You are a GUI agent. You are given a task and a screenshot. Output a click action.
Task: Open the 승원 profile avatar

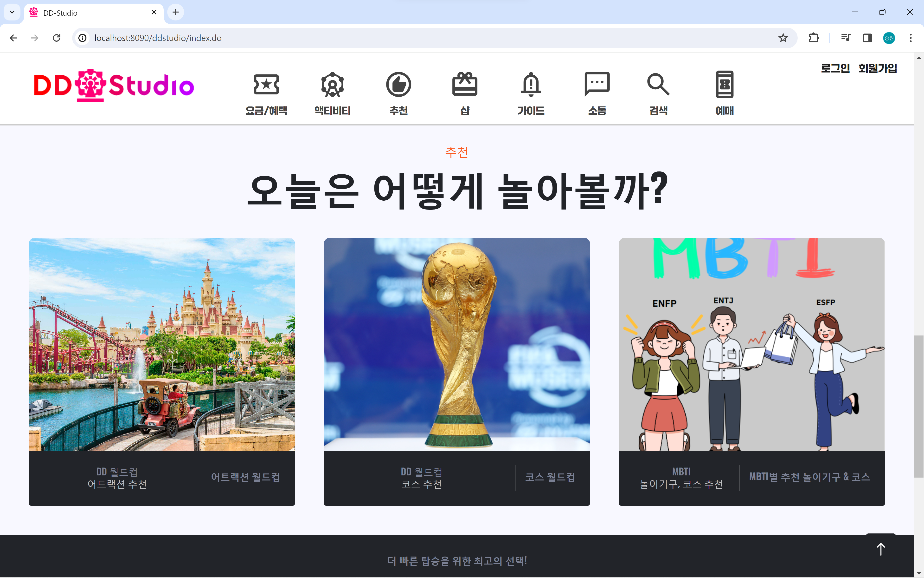coord(889,38)
